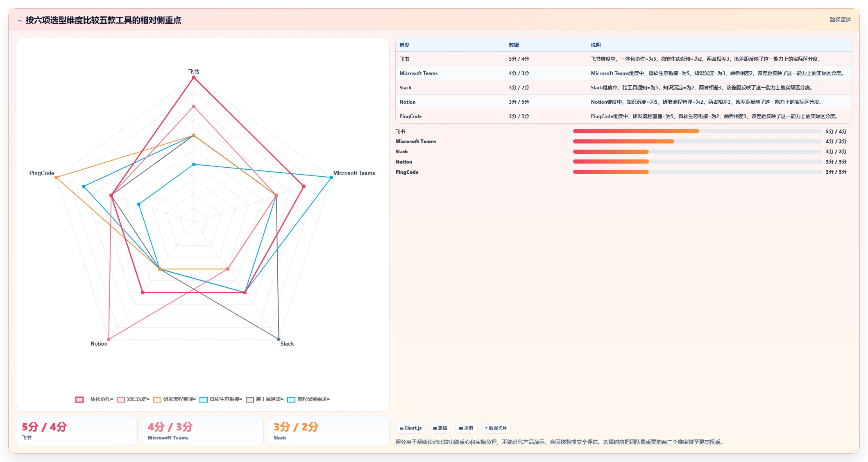The width and height of the screenshot is (868, 462).
Task: Toggle the 一体化协作= legend series
Action: point(94,399)
